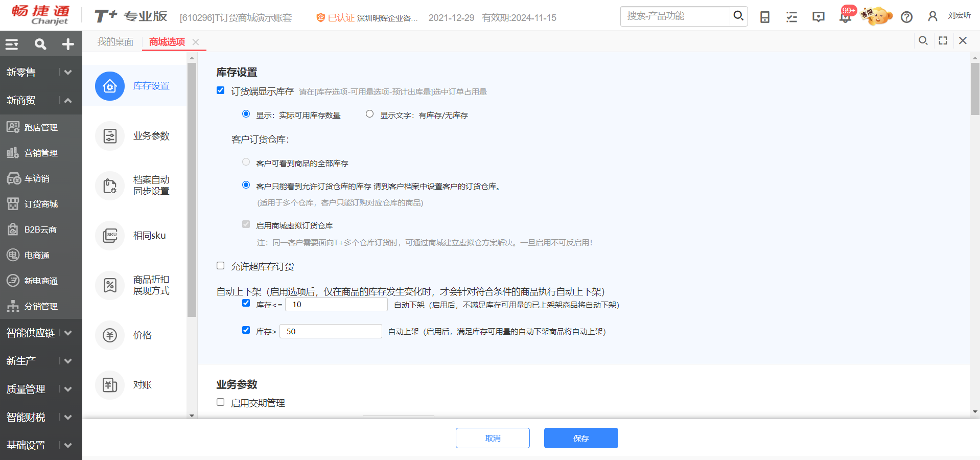
Task: Click the search icon in the tab bar
Action: pos(923,40)
